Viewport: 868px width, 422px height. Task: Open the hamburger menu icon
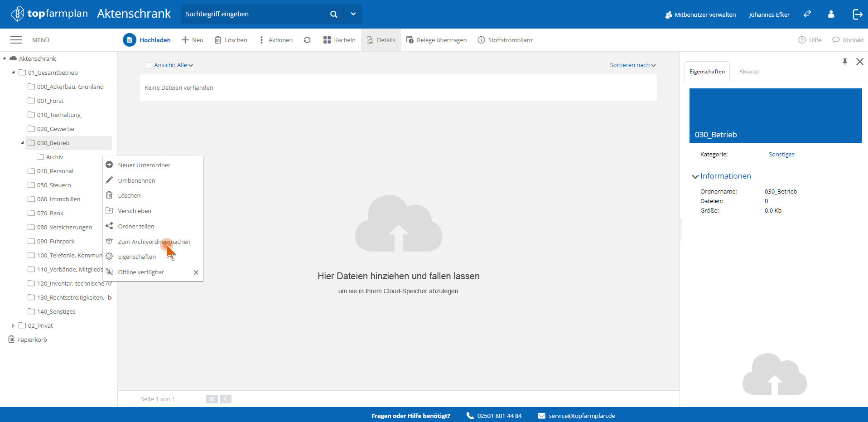point(16,40)
